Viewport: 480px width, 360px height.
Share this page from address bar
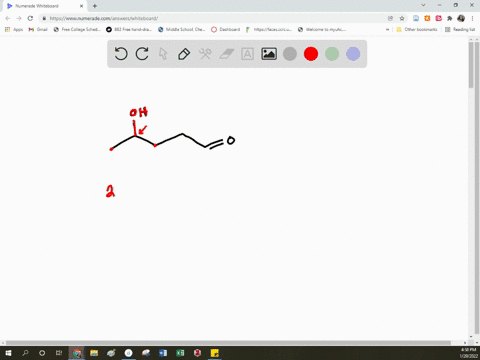[390, 18]
